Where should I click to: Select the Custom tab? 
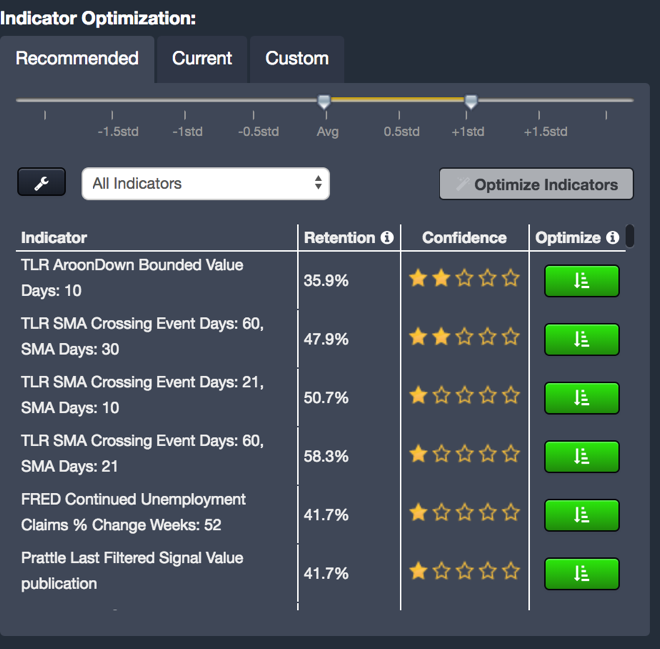297,59
